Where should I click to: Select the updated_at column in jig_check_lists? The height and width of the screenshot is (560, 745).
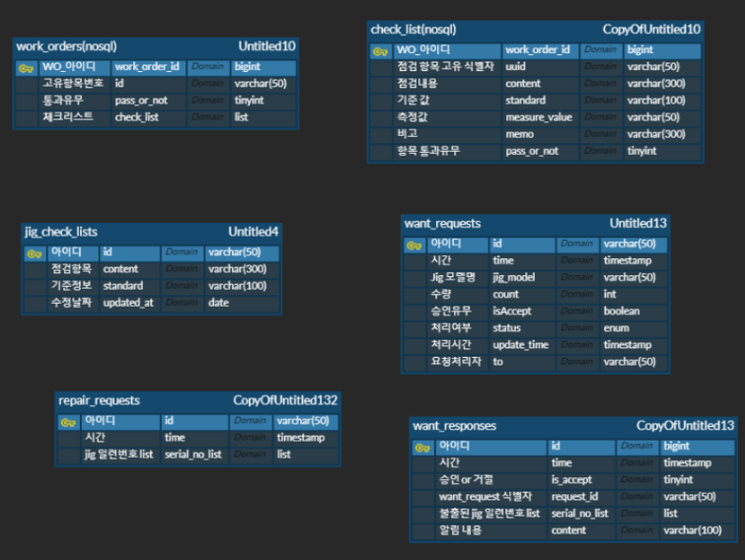128,303
